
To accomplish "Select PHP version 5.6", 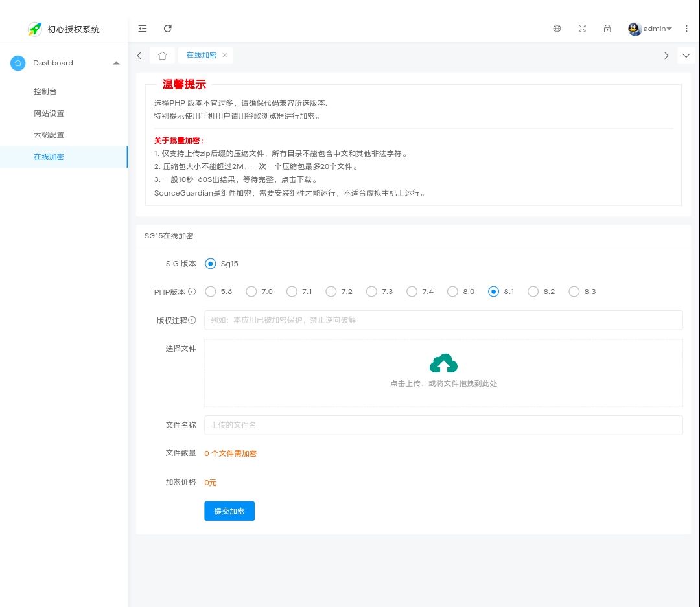I will (210, 292).
